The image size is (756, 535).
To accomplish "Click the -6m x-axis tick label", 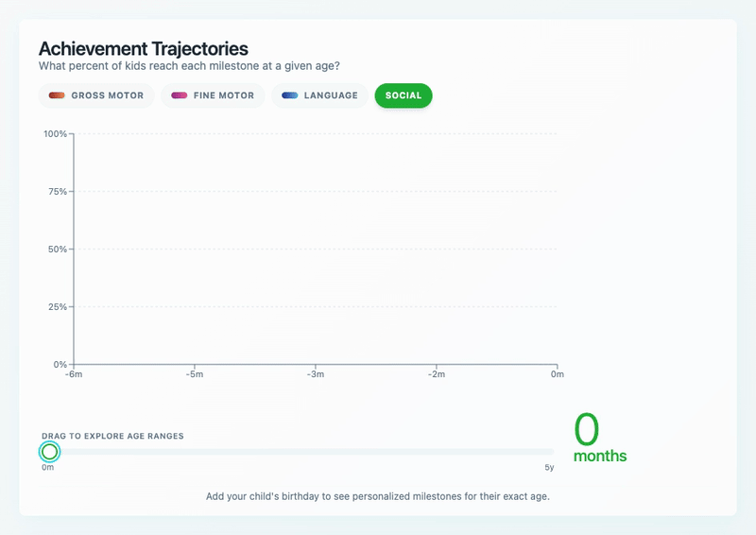I will 73,375.
